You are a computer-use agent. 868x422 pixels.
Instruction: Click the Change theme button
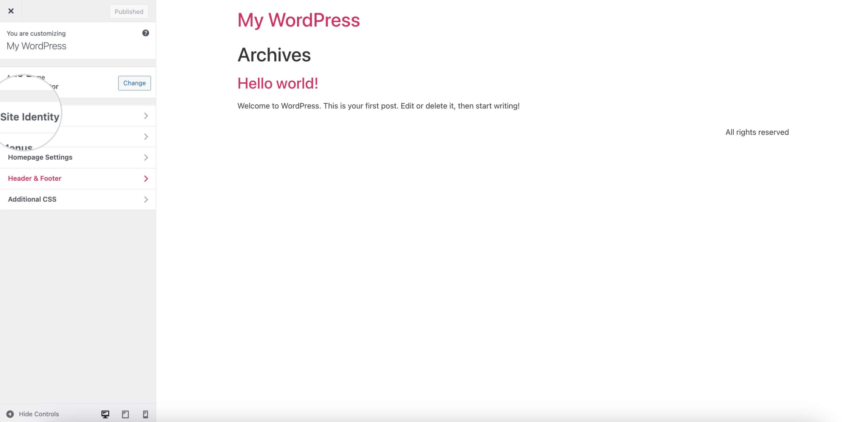coord(135,83)
